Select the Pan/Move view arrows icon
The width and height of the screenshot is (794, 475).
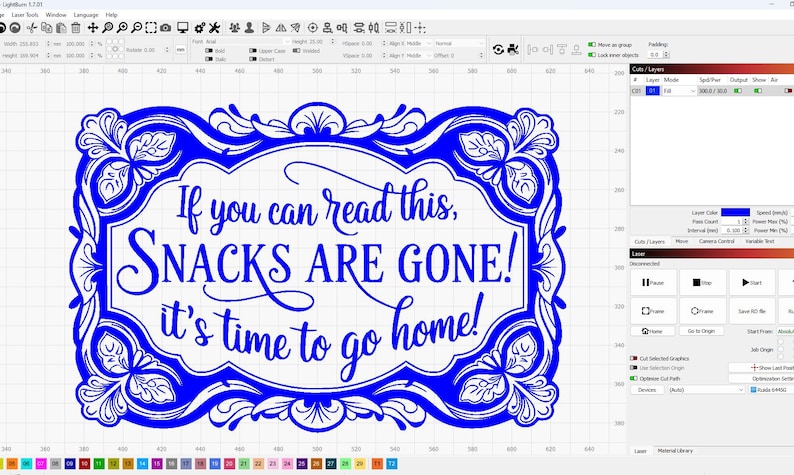(x=93, y=28)
